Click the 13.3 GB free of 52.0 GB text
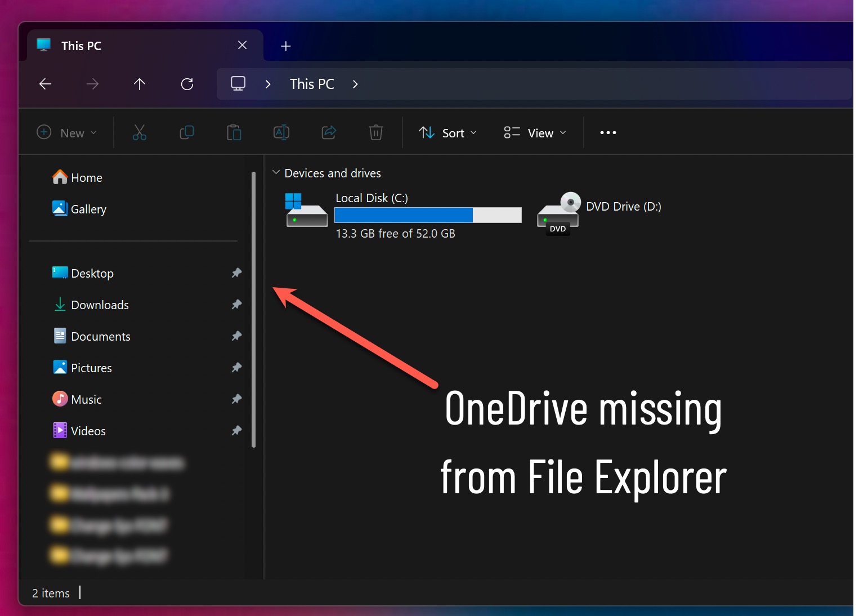The height and width of the screenshot is (616, 859). point(395,234)
